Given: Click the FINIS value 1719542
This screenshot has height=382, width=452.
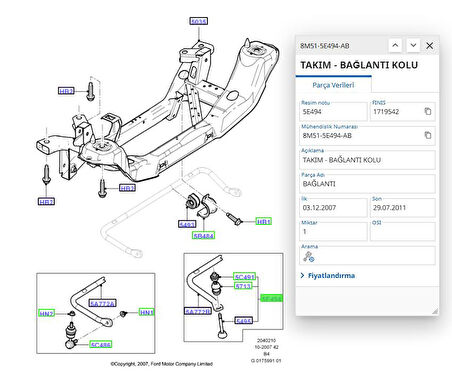Looking at the screenshot, I should point(386,112).
